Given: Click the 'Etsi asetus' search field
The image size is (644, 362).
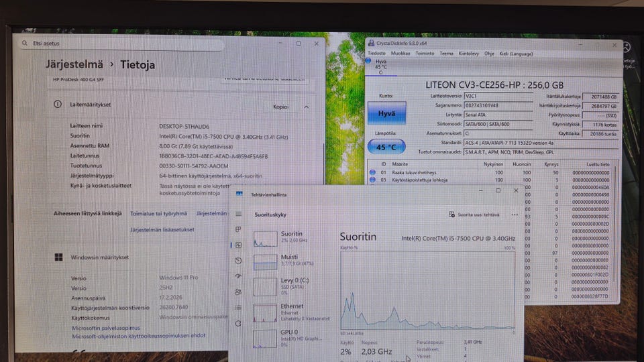Looking at the screenshot, I should [123, 43].
